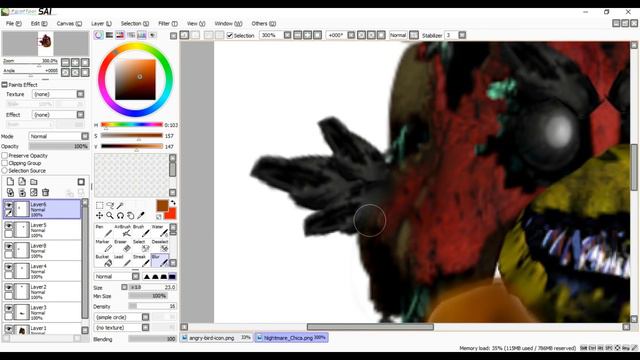Open the no texture brush dropdown

(145, 327)
